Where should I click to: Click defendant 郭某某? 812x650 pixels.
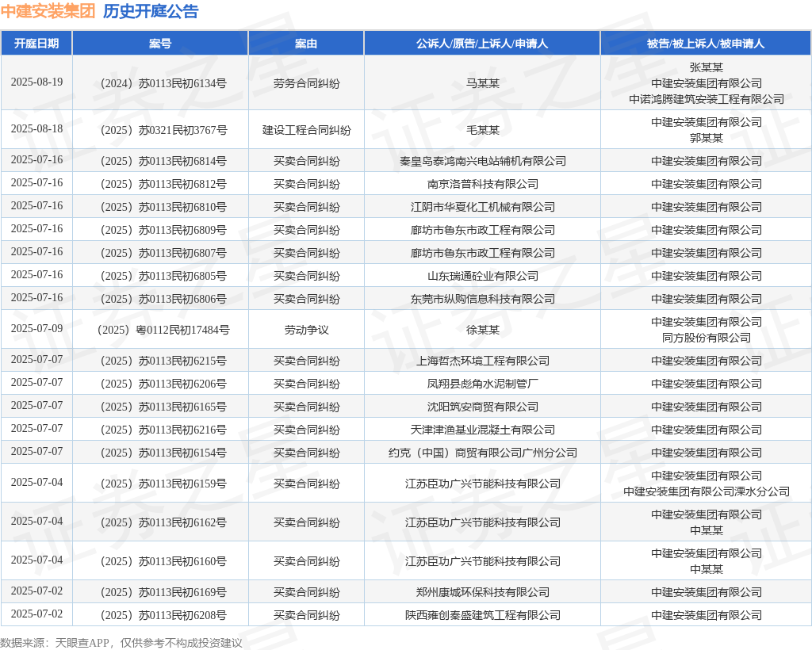coord(707,138)
